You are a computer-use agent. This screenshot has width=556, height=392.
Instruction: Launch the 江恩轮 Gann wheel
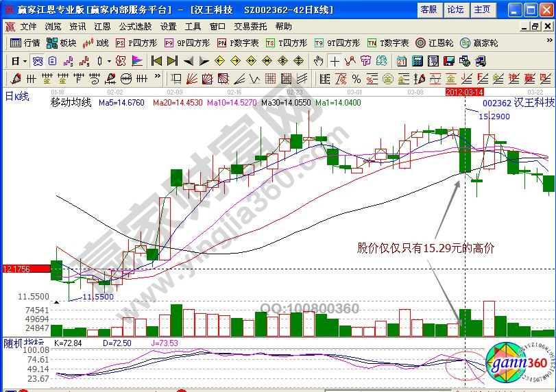coord(436,42)
